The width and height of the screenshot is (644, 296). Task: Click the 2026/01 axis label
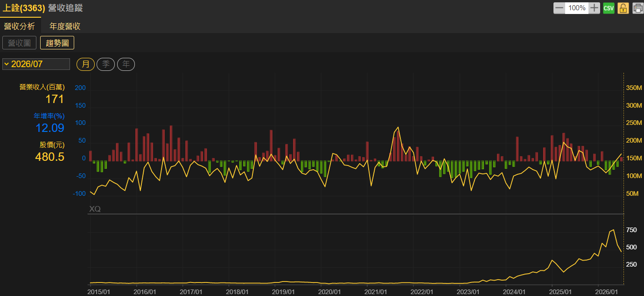607,291
